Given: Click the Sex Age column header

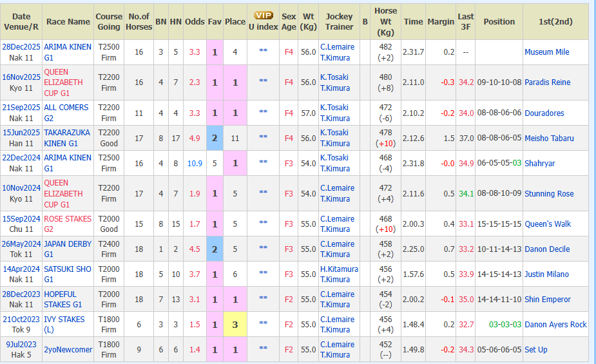Looking at the screenshot, I should click(289, 22).
